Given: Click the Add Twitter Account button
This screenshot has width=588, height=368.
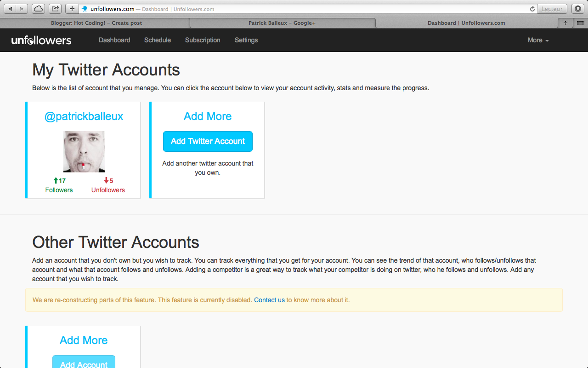Looking at the screenshot, I should pos(208,141).
